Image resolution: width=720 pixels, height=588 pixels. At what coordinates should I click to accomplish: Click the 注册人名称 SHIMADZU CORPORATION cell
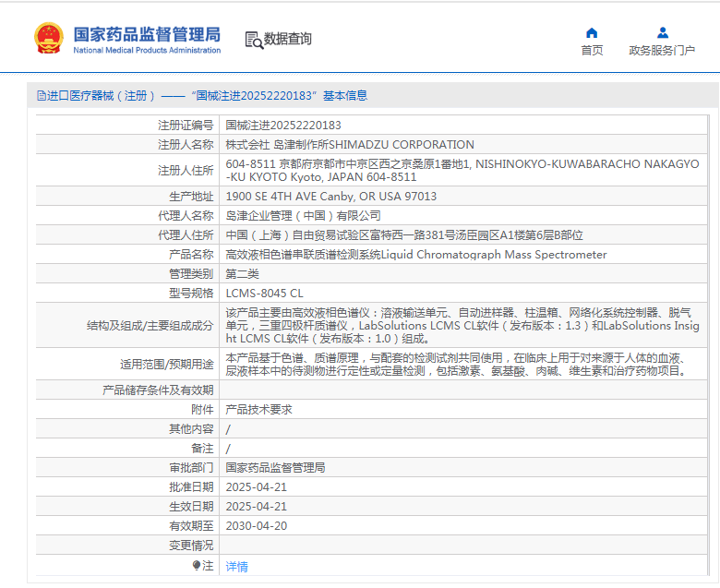pos(463,145)
